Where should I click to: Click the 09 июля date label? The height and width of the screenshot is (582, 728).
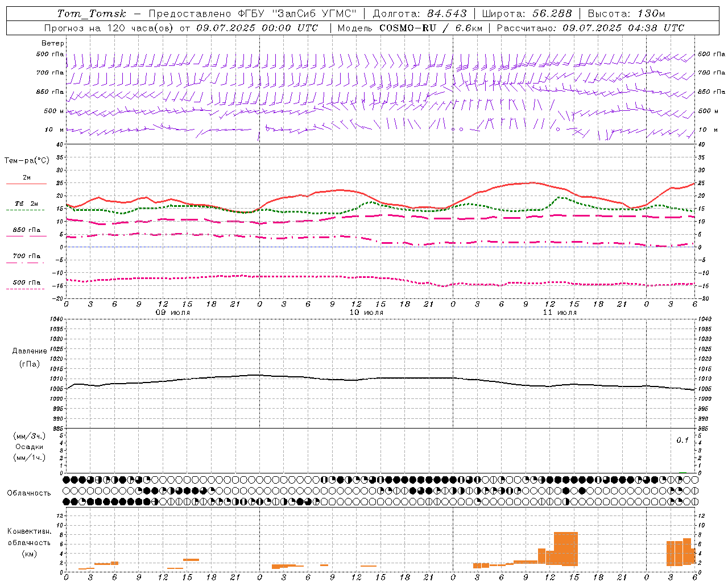pyautogui.click(x=173, y=312)
